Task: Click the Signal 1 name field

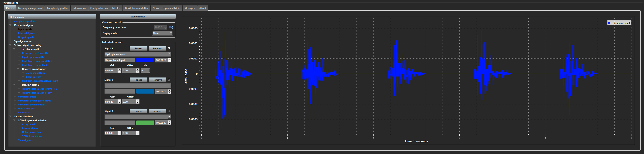Action: coord(120,60)
